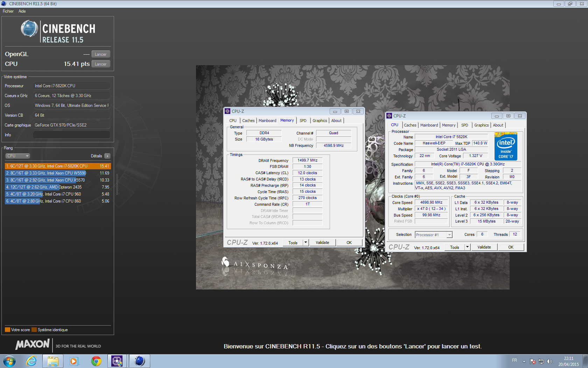Open About tab in right CPU-Z window
Screen dimensions: 588x368
pos(498,125)
